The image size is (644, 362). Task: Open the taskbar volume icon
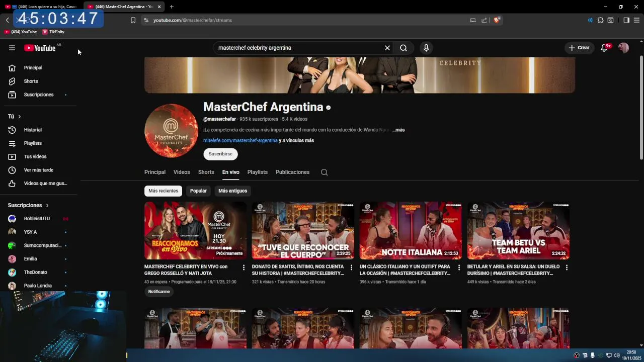click(616, 355)
